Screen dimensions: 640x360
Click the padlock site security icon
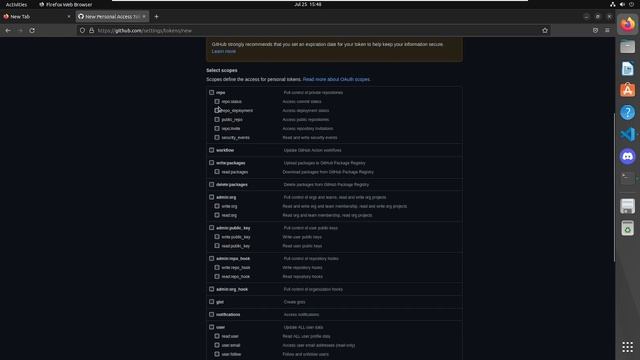click(x=91, y=31)
